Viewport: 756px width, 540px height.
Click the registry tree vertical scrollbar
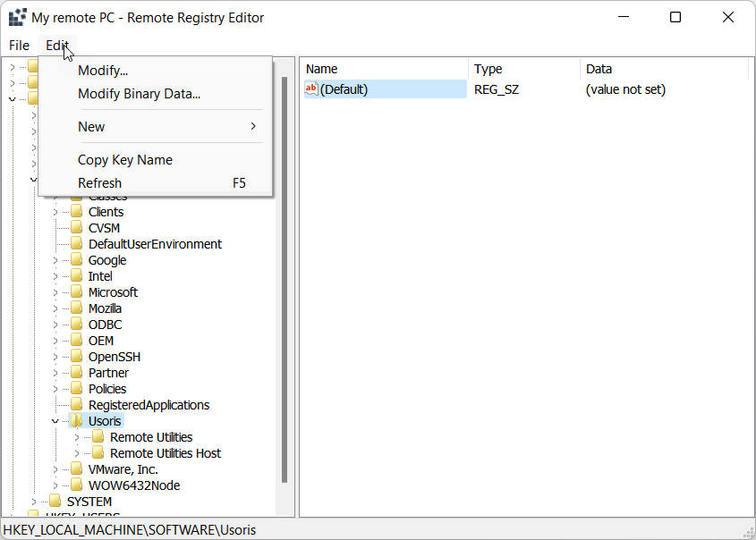285,280
